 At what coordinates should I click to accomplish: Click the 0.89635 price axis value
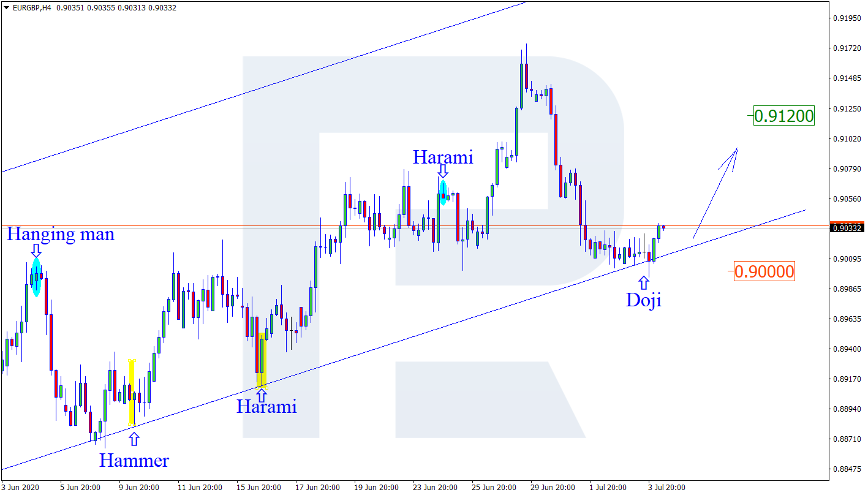tap(848, 319)
